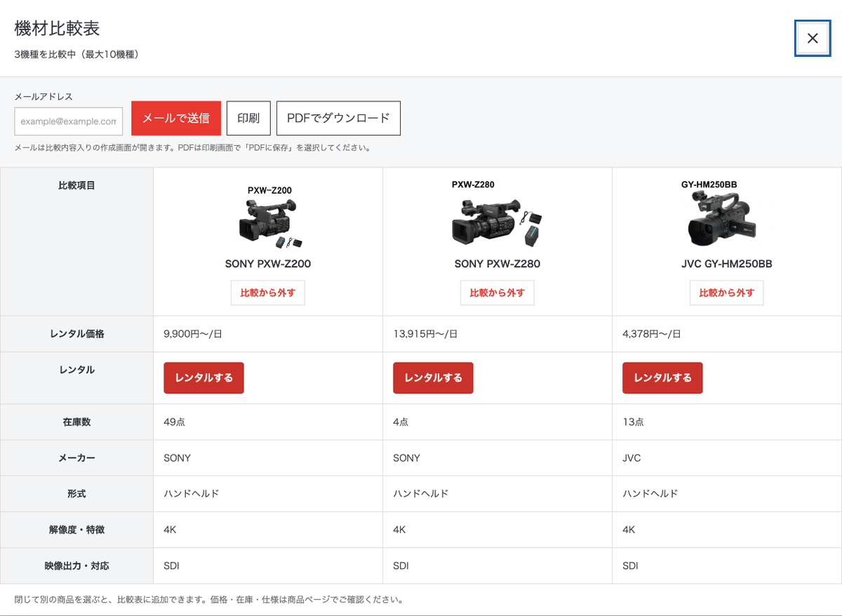Click the email address input field

pyautogui.click(x=69, y=121)
